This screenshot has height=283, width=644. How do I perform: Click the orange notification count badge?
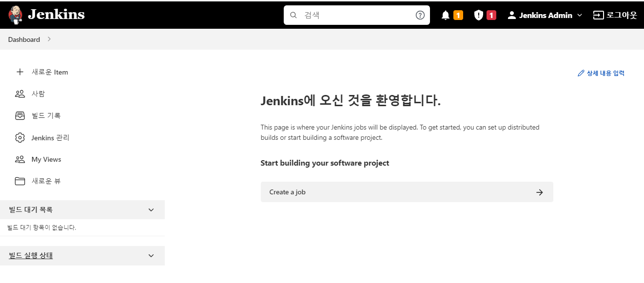[458, 15]
